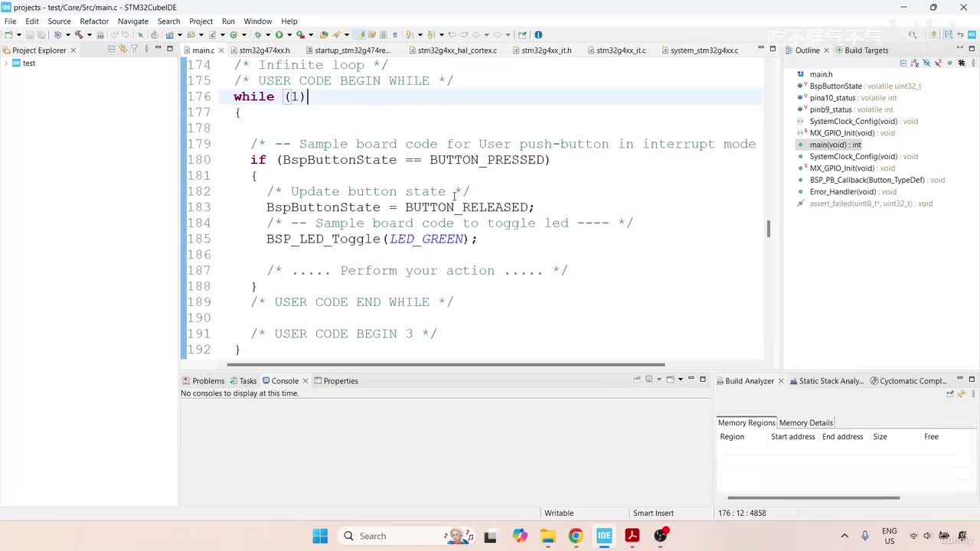Minimize the Project Explorer panel
The height and width of the screenshot is (551, 980).
click(158, 48)
